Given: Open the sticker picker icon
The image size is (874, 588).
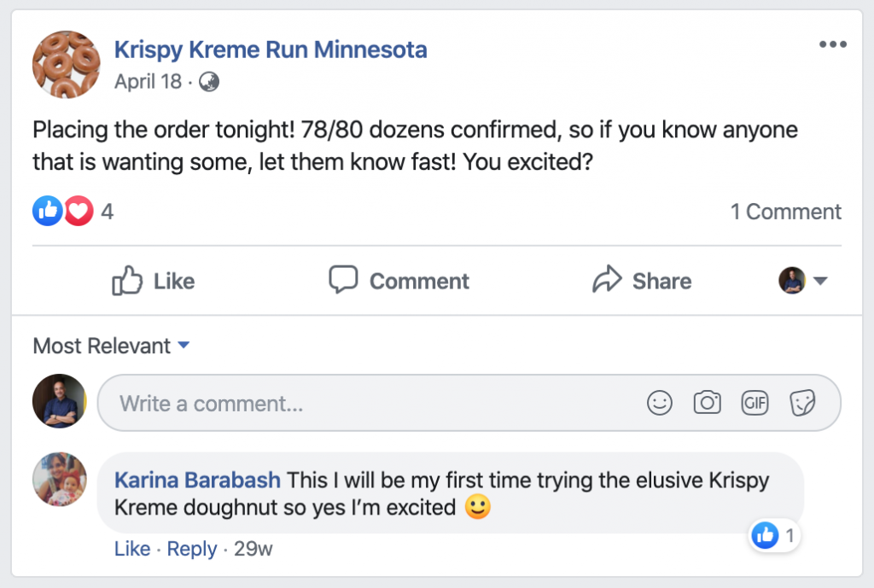Looking at the screenshot, I should point(802,403).
